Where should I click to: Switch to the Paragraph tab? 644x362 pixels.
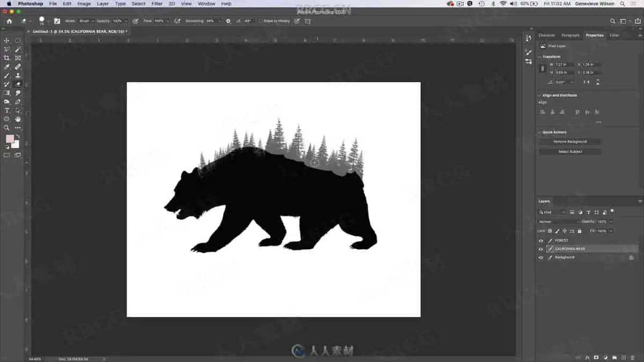coord(570,35)
